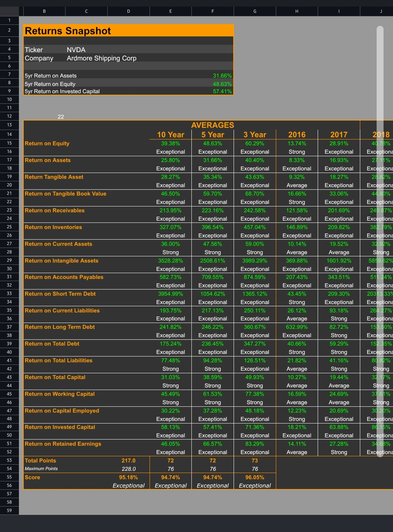Screen dimensions: 393x532
Task: Click the NVDA ticker value cell
Action: pos(76,50)
